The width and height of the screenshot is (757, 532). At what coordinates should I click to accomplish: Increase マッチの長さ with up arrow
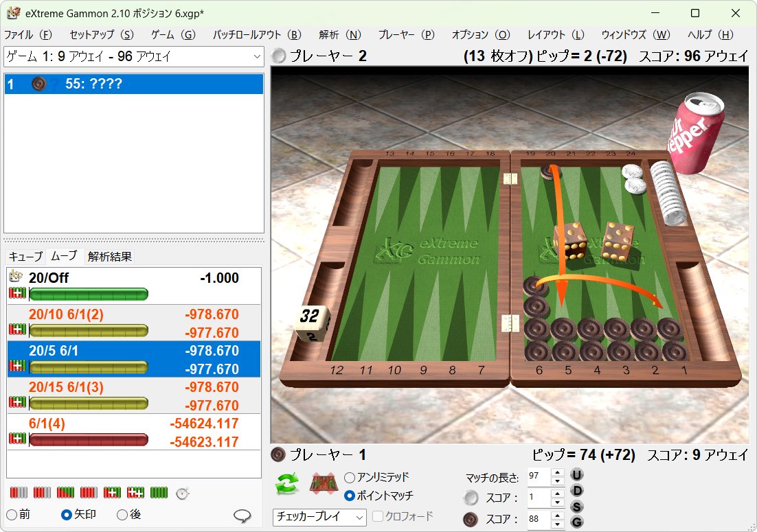click(558, 472)
